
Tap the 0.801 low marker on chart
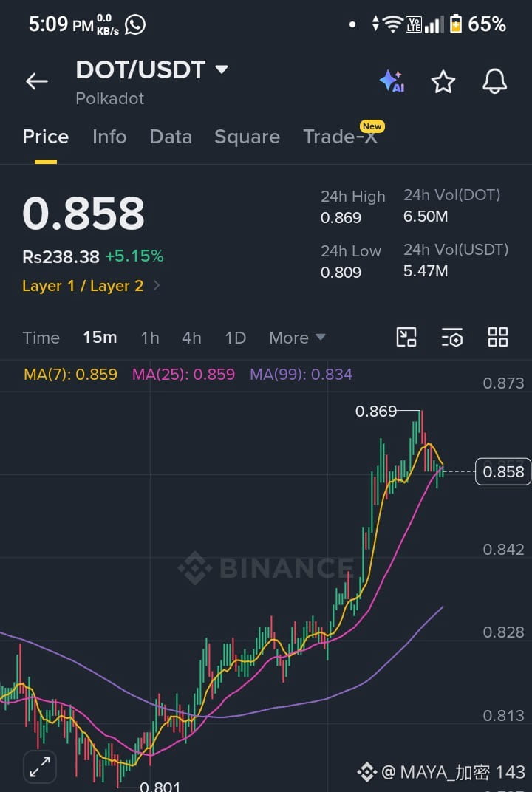click(160, 787)
